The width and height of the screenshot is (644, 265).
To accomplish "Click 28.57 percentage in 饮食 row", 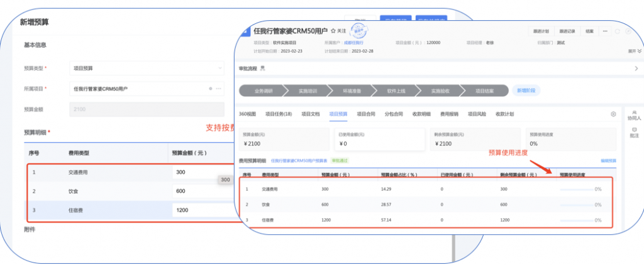I will point(386,205).
